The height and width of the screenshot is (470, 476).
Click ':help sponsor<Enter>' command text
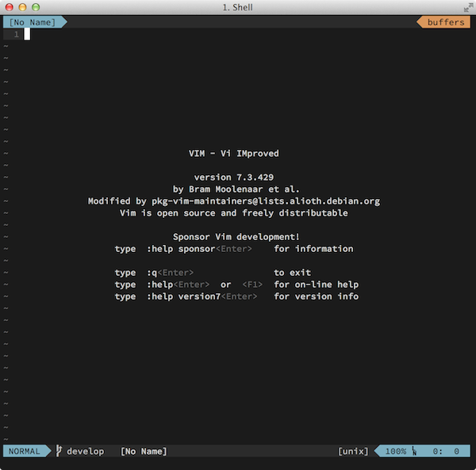pyautogui.click(x=199, y=249)
